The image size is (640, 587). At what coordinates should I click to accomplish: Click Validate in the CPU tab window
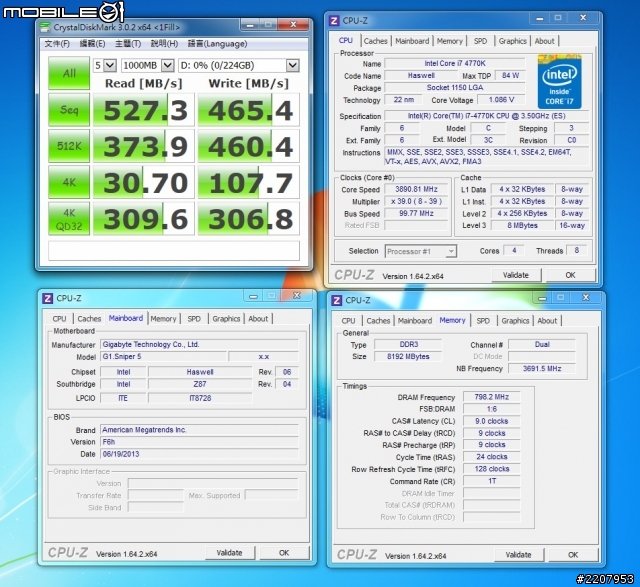[516, 276]
